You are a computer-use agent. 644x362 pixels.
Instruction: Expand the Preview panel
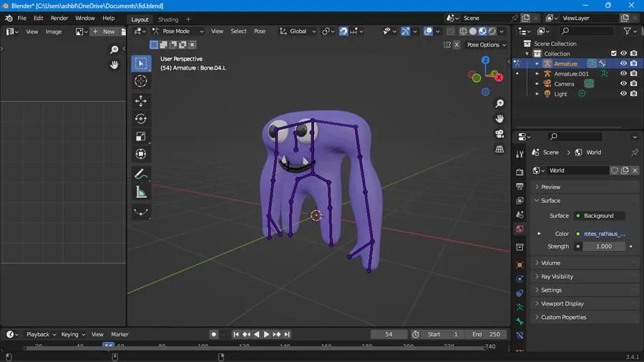551,187
